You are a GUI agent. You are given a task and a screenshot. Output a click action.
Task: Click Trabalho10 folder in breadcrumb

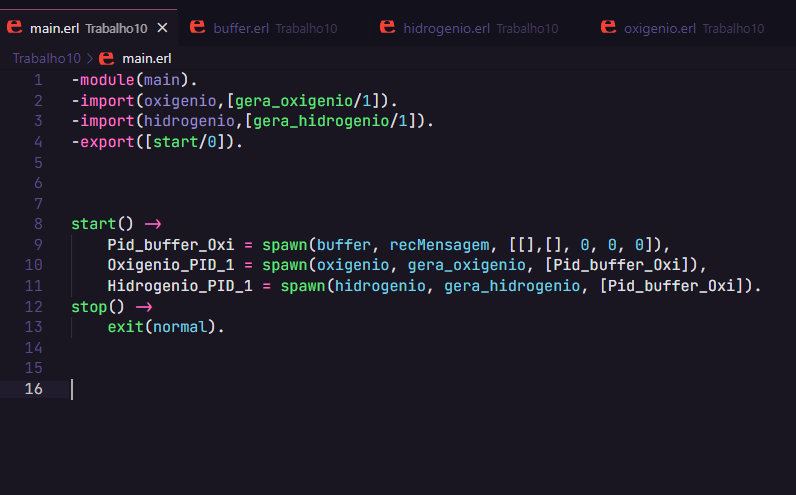pos(47,58)
